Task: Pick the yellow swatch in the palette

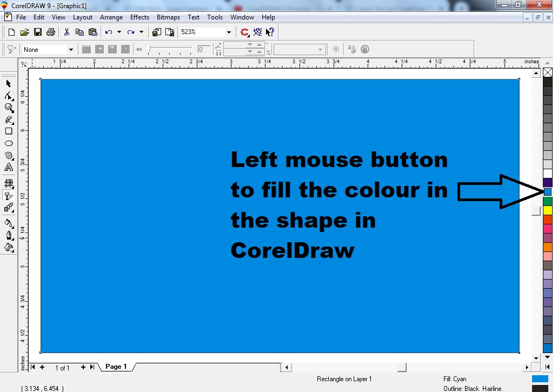Action: click(x=548, y=210)
